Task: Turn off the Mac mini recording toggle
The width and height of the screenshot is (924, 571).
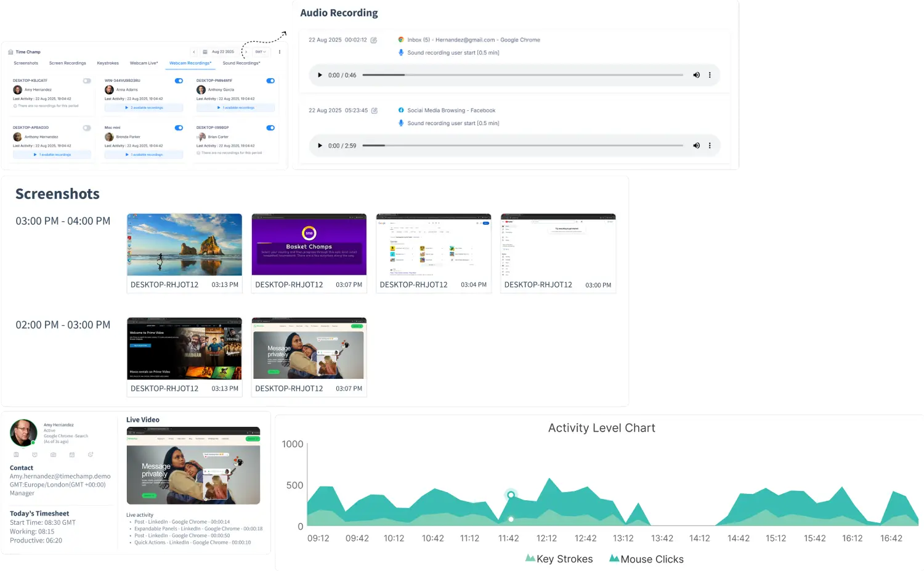Action: (179, 128)
